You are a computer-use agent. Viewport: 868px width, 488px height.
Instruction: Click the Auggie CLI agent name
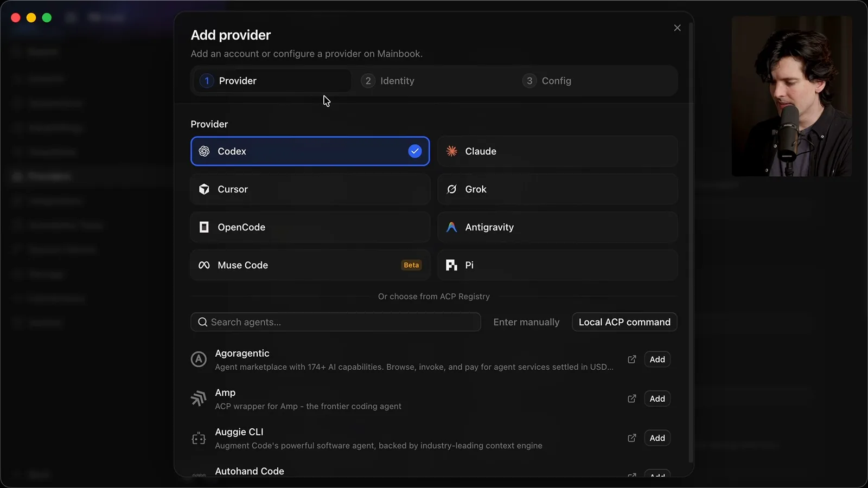[x=239, y=432]
